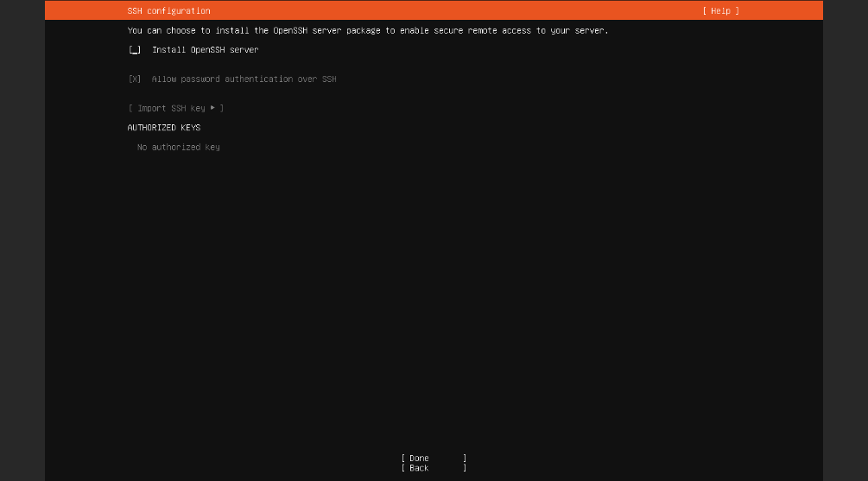Select the AUTHORIZED KEYS heading
The image size is (868, 481).
click(164, 128)
